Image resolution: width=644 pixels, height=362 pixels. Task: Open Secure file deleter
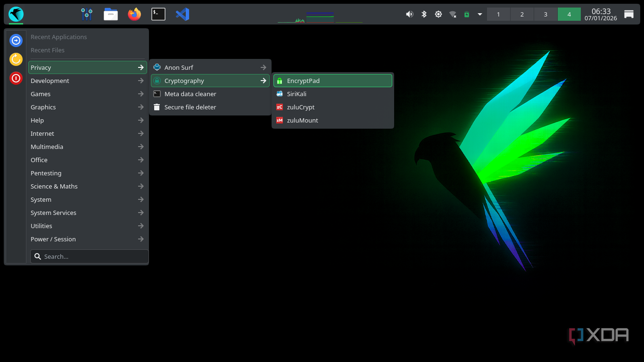190,107
